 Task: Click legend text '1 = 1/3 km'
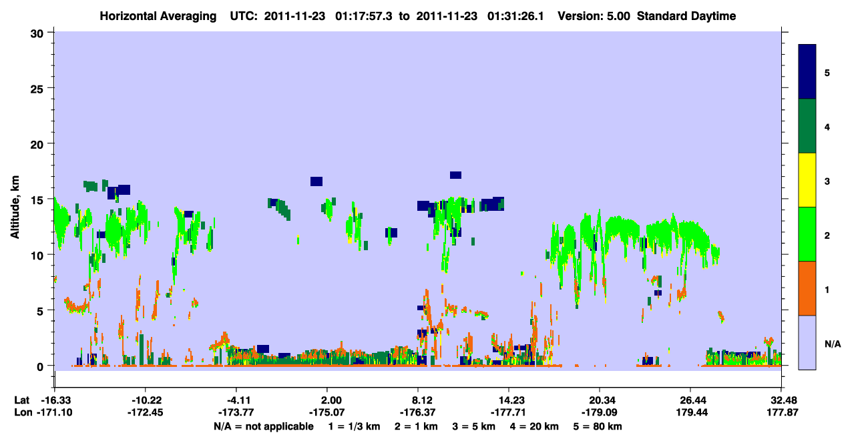(x=356, y=426)
